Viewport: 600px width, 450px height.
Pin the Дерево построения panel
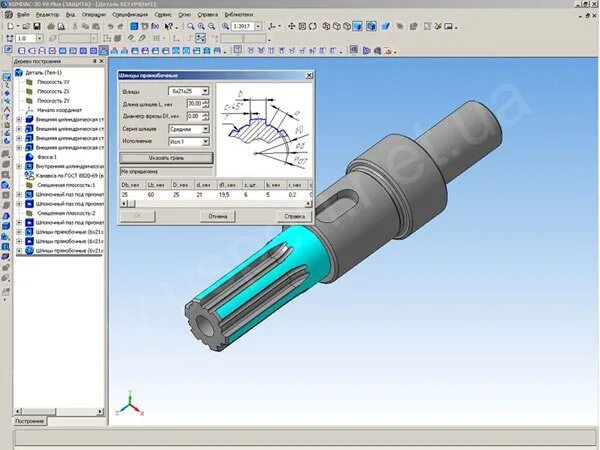point(95,61)
